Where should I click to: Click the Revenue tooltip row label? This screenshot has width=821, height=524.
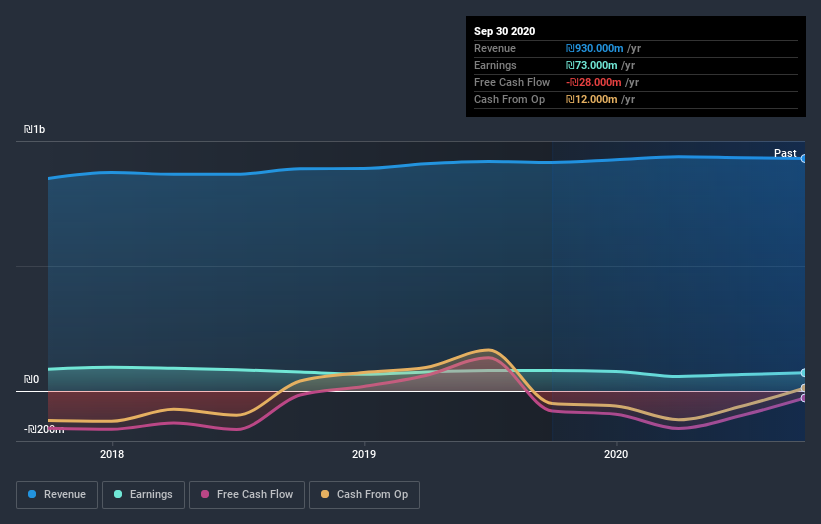click(x=494, y=48)
